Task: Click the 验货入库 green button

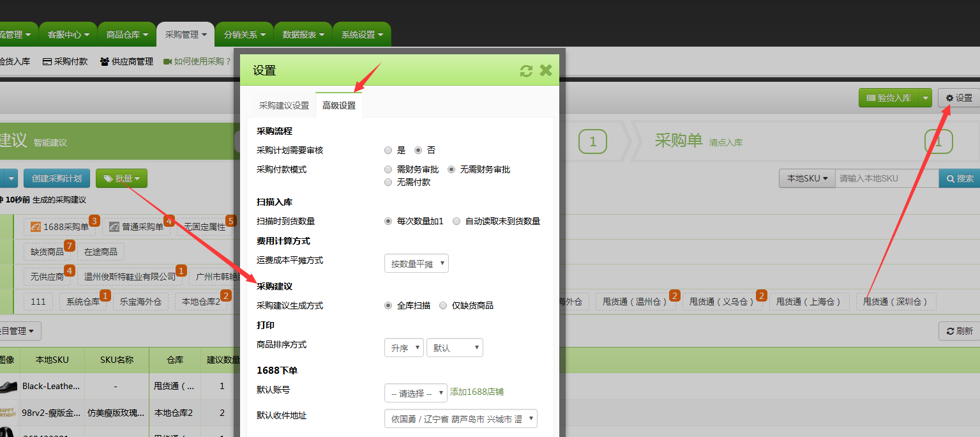Action: [x=888, y=98]
